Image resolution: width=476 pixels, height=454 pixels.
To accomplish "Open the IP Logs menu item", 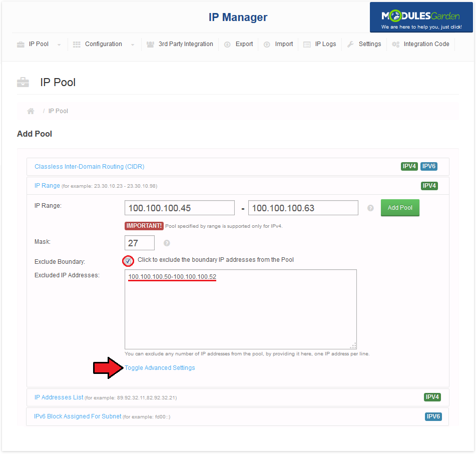I will pyautogui.click(x=325, y=44).
